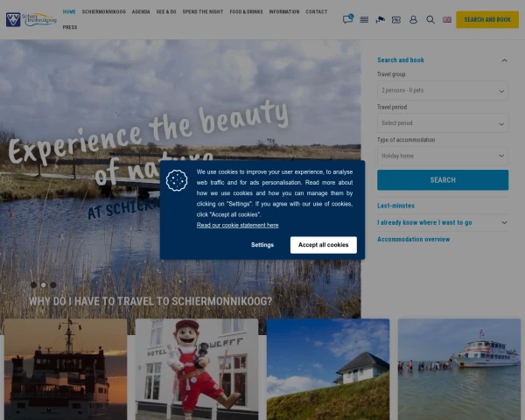
Task: Click the VVV Schiermonnikoog logo
Action: [x=31, y=19]
